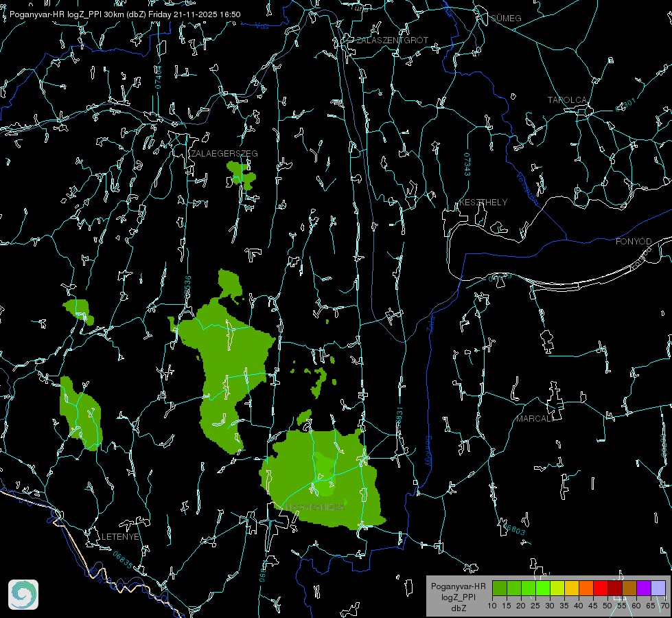Click the legend scale value 30

(x=549, y=606)
